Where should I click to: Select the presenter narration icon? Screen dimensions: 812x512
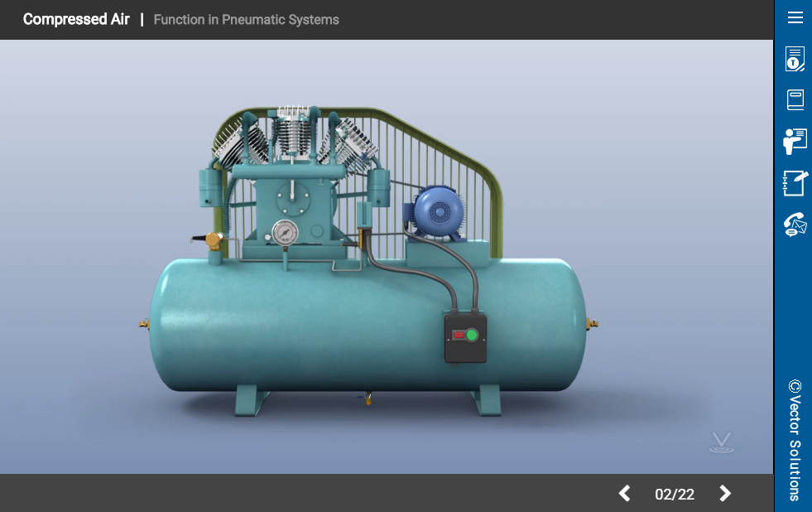pos(794,141)
